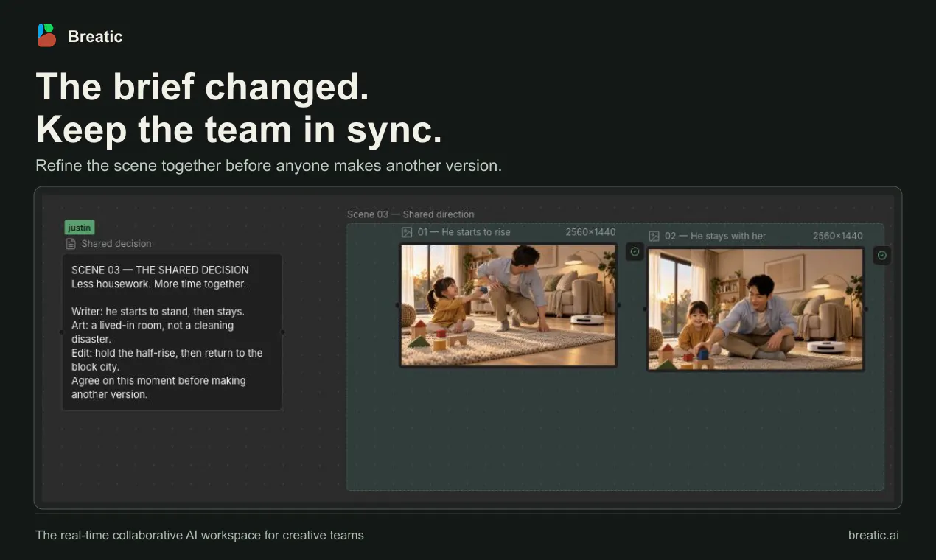This screenshot has height=560, width=936.
Task: Click the 01 — He starts to rise title
Action: pyautogui.click(x=464, y=232)
